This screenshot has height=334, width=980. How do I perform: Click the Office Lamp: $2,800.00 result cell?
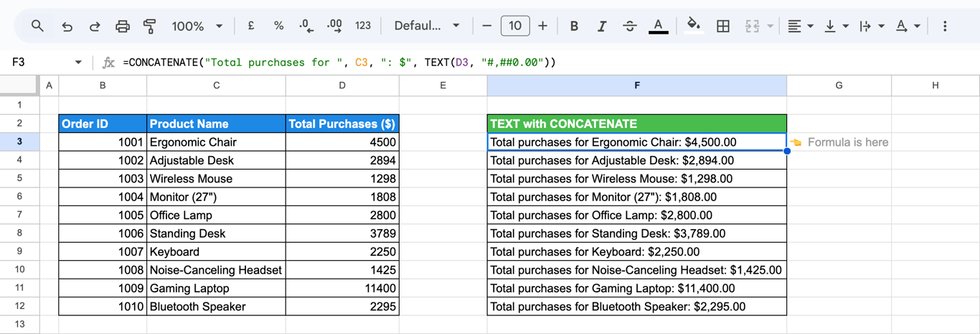[x=636, y=215]
